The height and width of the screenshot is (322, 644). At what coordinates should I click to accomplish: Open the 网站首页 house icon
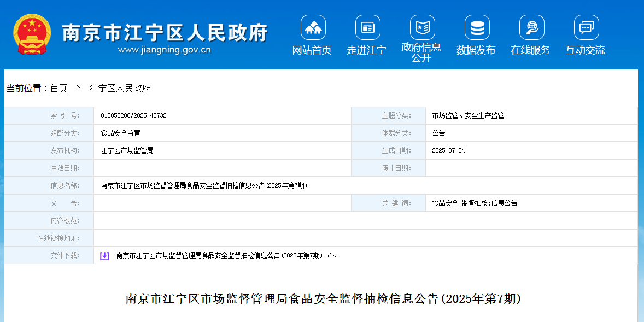coord(313,27)
